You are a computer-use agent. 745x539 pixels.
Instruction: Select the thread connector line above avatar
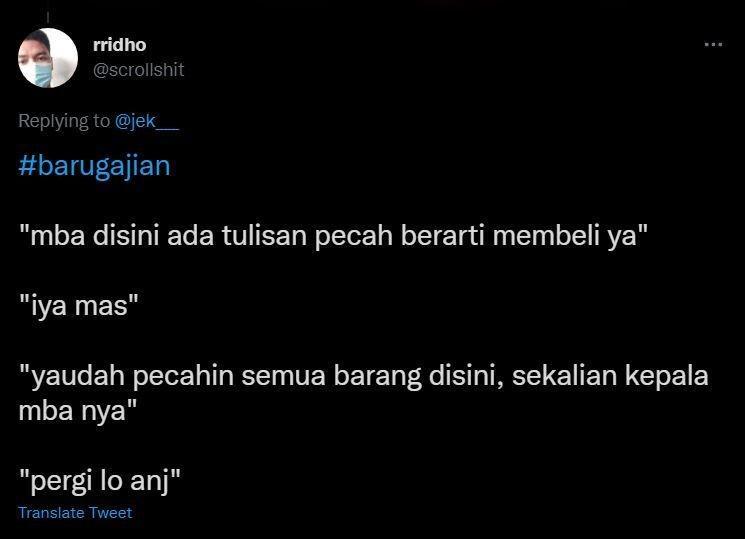(x=48, y=18)
